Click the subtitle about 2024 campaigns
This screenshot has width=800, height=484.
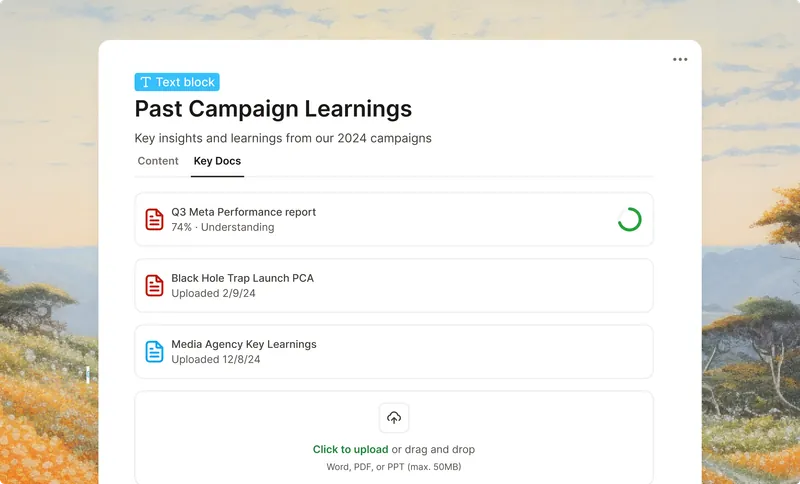(283, 138)
